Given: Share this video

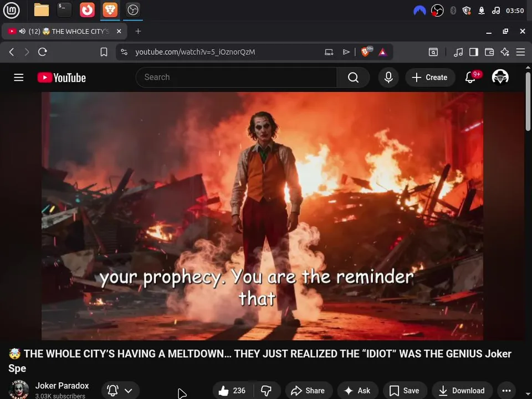Looking at the screenshot, I should [x=309, y=391].
